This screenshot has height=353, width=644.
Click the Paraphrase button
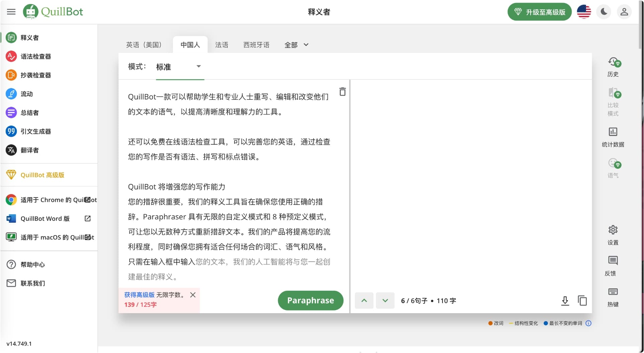tap(310, 300)
